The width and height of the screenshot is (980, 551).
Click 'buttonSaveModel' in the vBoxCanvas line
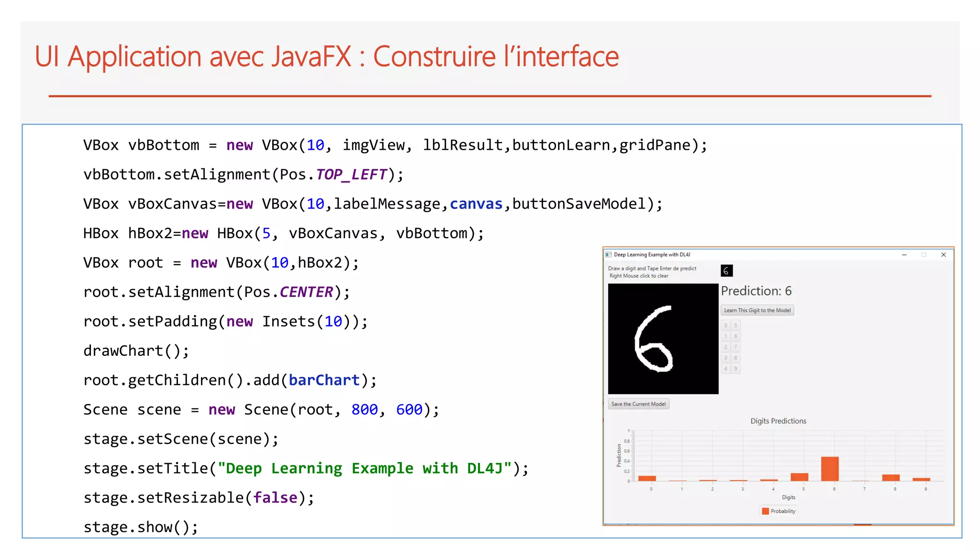(x=579, y=204)
